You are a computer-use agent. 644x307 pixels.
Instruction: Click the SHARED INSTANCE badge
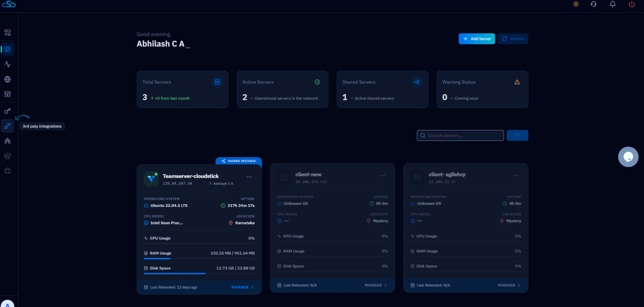point(239,161)
